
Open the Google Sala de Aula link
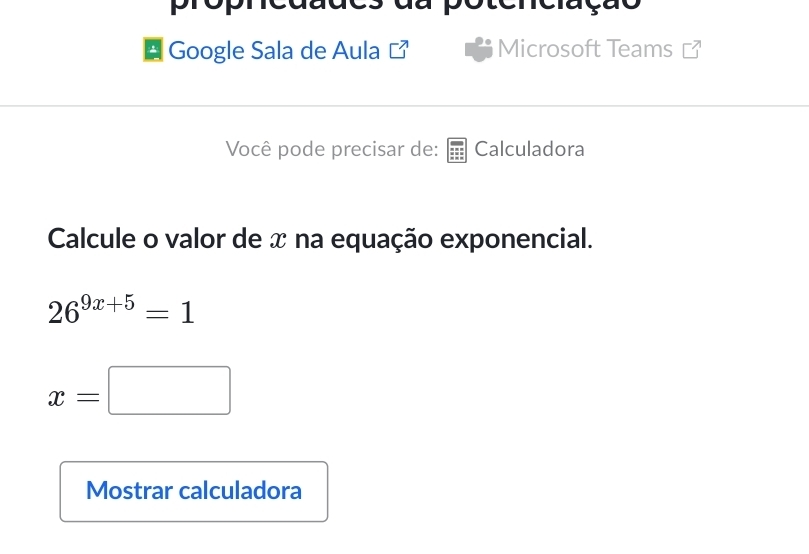tap(274, 50)
